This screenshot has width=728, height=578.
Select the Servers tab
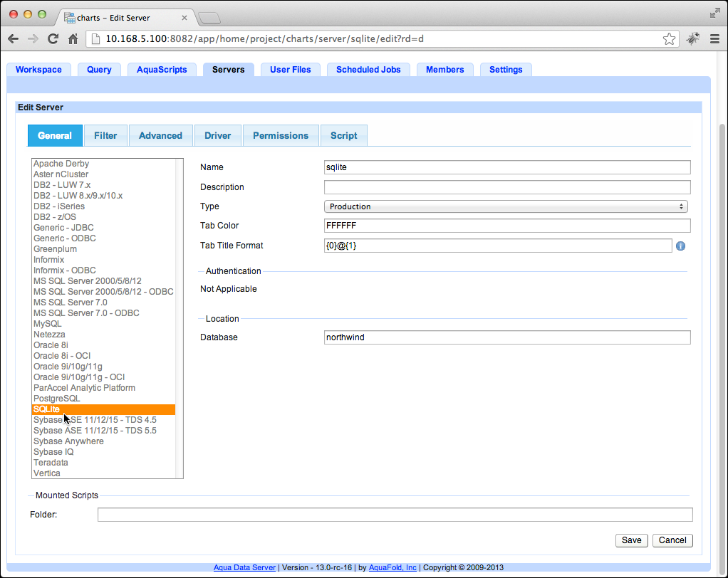pos(229,70)
